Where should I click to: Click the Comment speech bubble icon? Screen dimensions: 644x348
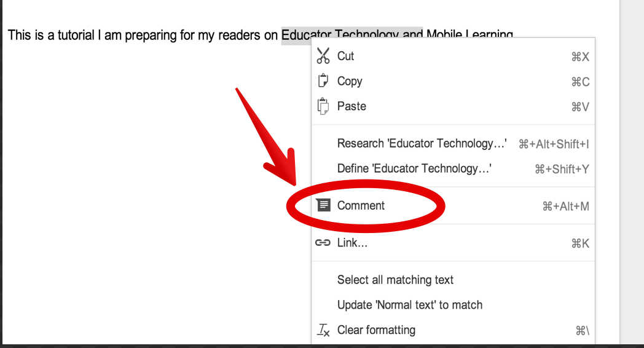(x=323, y=205)
